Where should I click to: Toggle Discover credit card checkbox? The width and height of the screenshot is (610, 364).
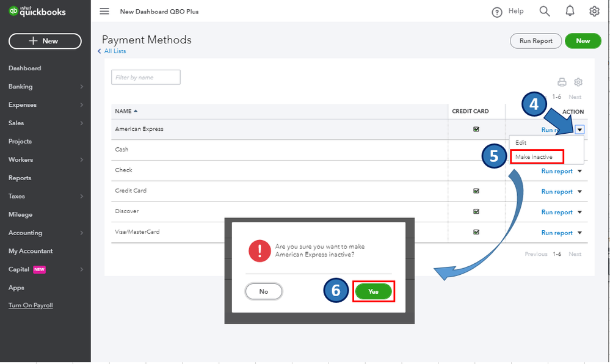[x=476, y=211]
